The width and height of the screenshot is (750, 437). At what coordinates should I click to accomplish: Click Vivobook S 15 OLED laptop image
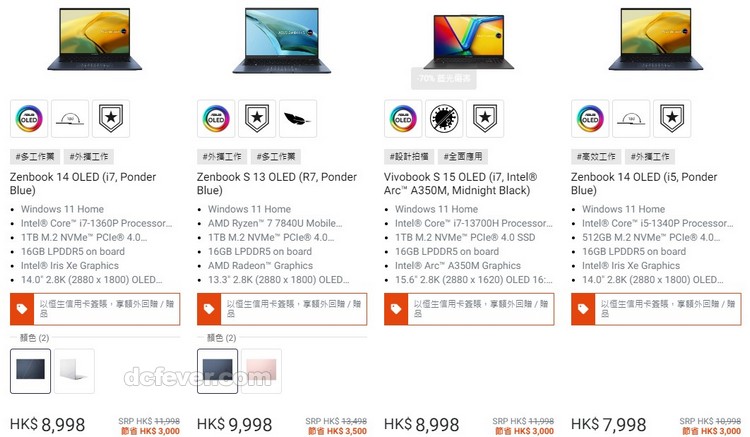(x=469, y=42)
